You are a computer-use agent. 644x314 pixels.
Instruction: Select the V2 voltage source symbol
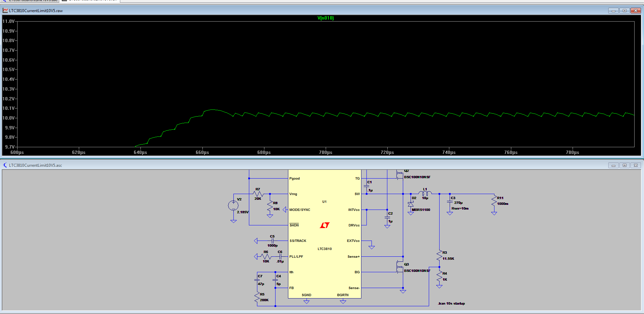tap(233, 206)
